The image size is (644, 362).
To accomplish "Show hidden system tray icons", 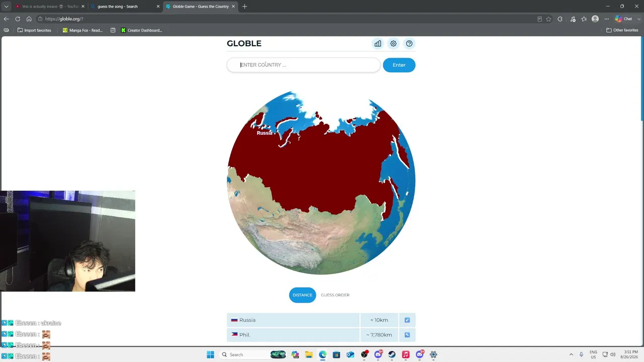I will (x=571, y=354).
